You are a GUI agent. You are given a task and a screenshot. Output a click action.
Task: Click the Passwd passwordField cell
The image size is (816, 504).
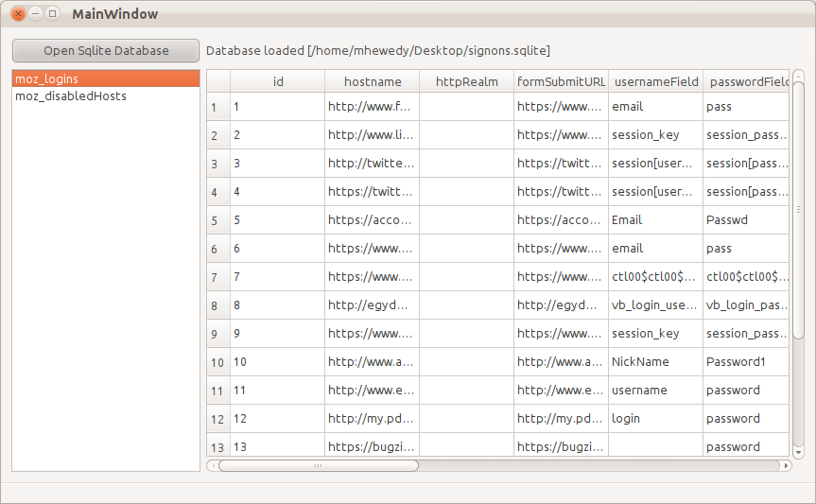(746, 220)
